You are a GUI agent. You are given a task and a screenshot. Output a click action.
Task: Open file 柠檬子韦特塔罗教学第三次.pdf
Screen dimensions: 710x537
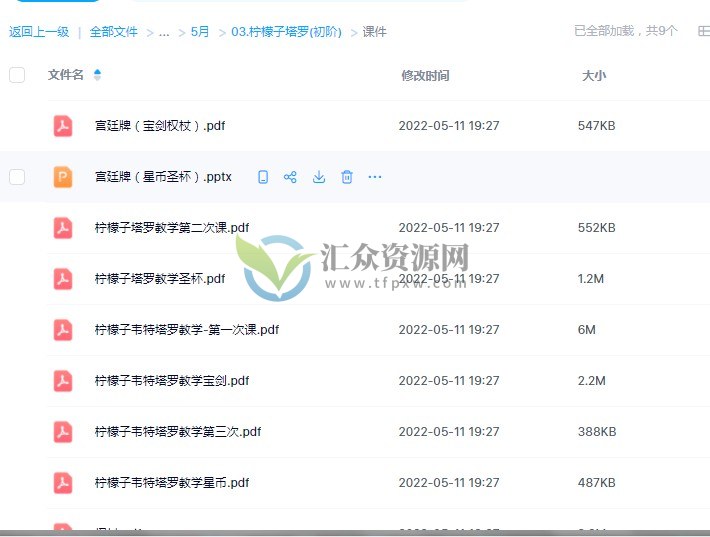click(x=178, y=432)
